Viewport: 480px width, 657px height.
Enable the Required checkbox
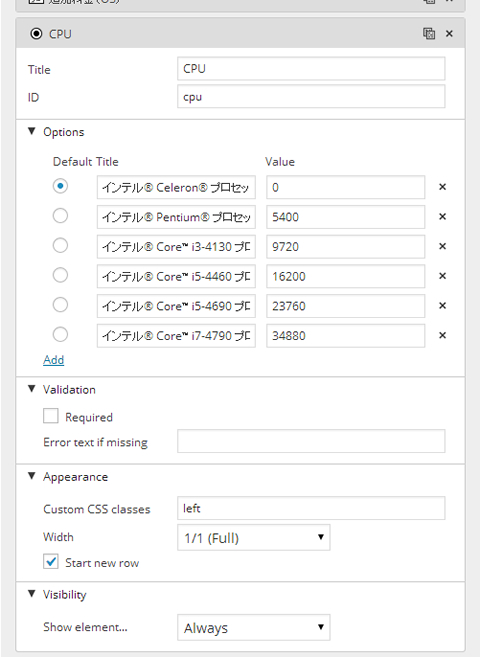click(x=51, y=416)
